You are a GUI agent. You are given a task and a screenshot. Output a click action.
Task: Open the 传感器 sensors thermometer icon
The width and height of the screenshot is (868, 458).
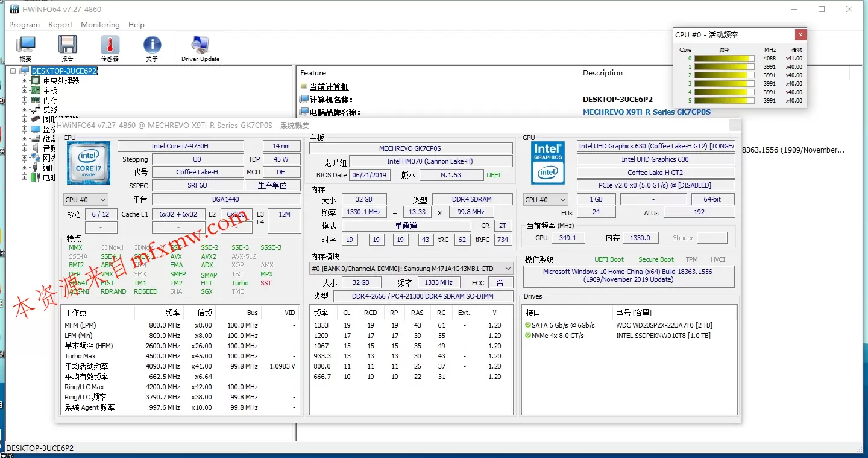[x=110, y=45]
